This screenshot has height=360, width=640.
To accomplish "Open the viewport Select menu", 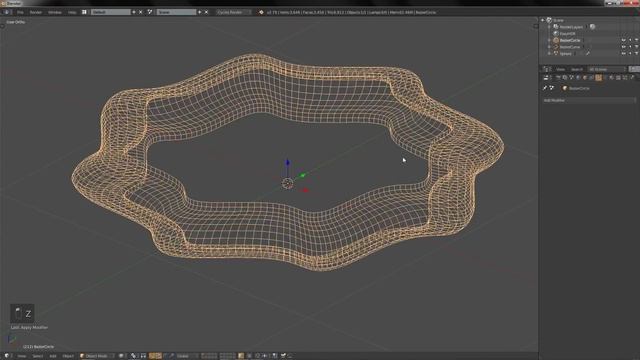I will pos(38,356).
